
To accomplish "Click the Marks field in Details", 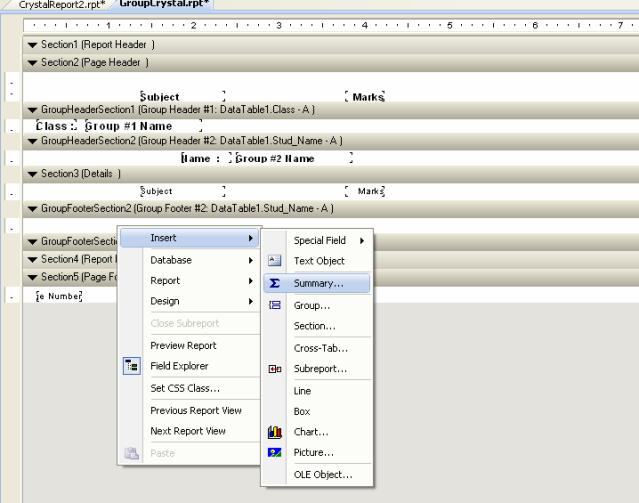I will click(x=366, y=191).
